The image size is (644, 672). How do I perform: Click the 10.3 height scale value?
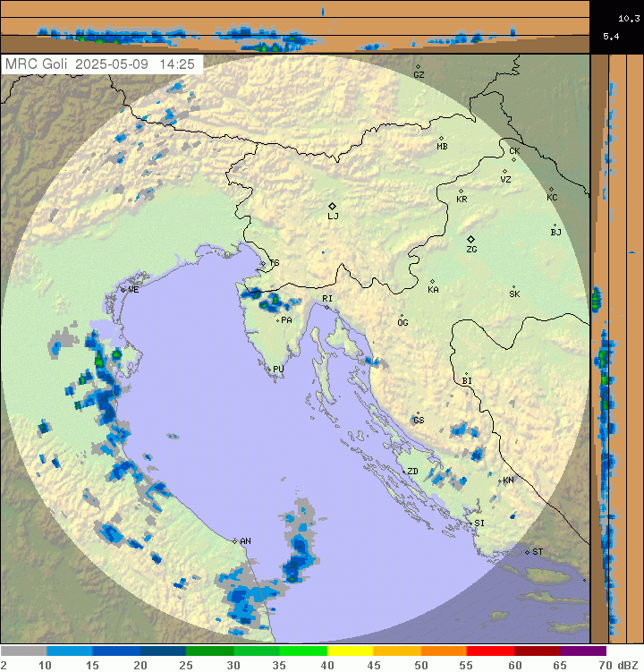click(x=629, y=18)
